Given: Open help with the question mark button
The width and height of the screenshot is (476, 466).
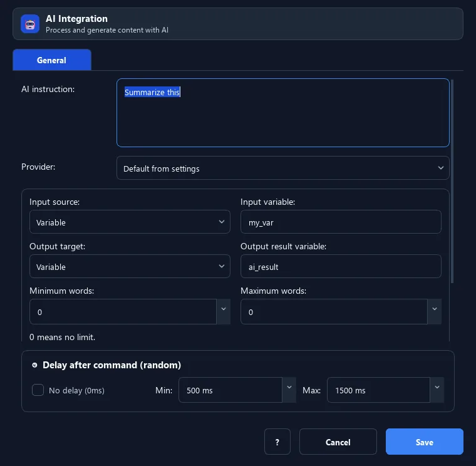Looking at the screenshot, I should coord(277,442).
